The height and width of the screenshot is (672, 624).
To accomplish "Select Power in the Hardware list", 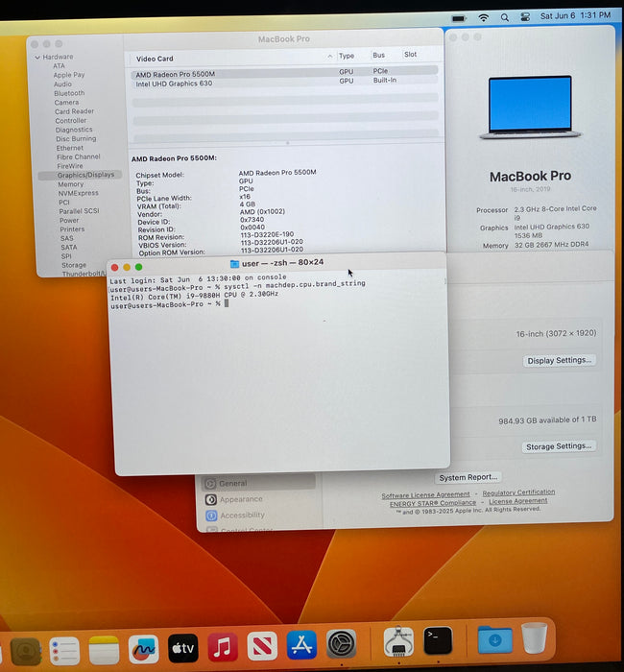I will [69, 220].
